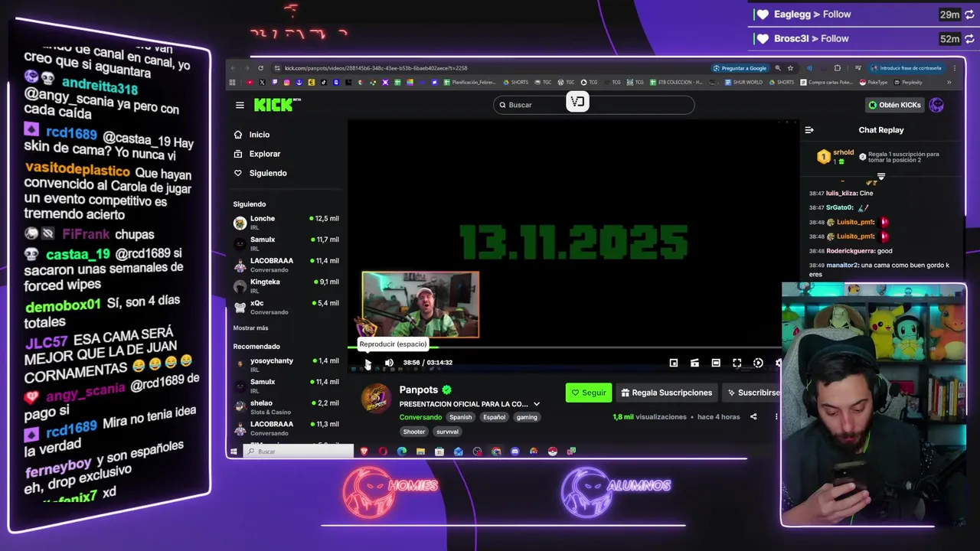Click the Inicio home icon
Viewport: 980px width, 551px height.
pyautogui.click(x=238, y=135)
